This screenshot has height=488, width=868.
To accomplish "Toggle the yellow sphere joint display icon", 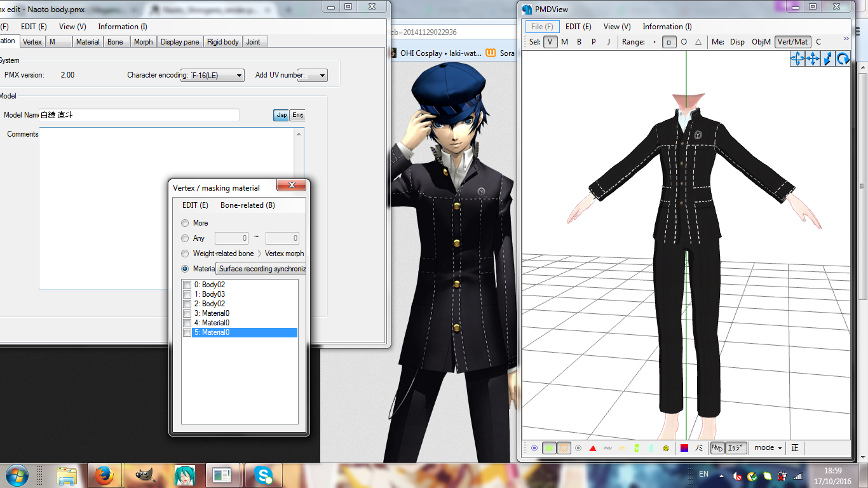I will pos(666,448).
